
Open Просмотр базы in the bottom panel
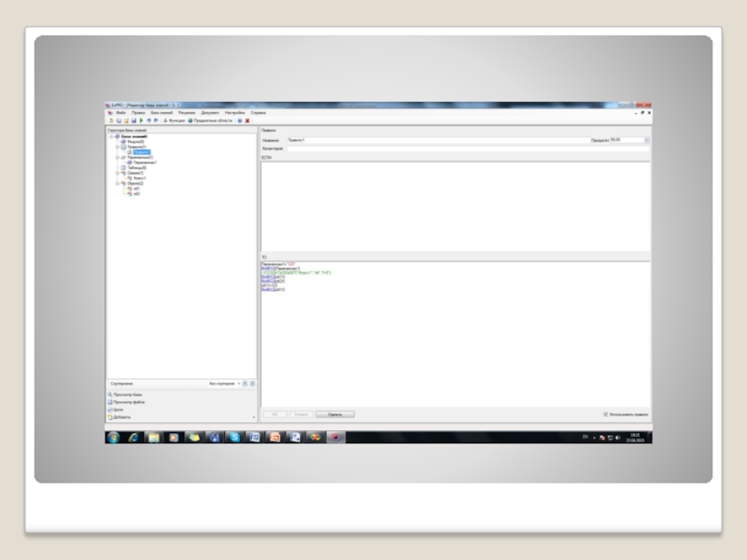point(125,395)
